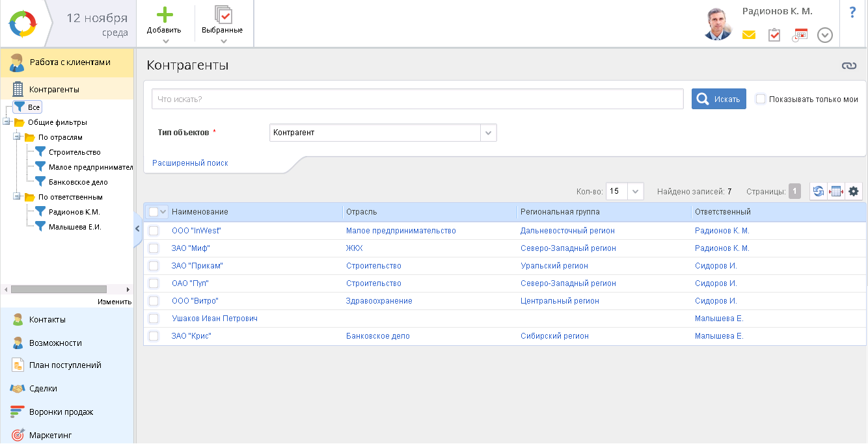868x444 pixels.
Task: Open the tasks clipboard icon
Action: (774, 35)
